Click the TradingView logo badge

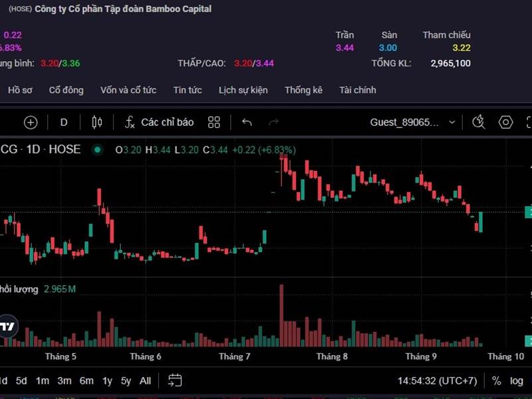[x=7, y=327]
